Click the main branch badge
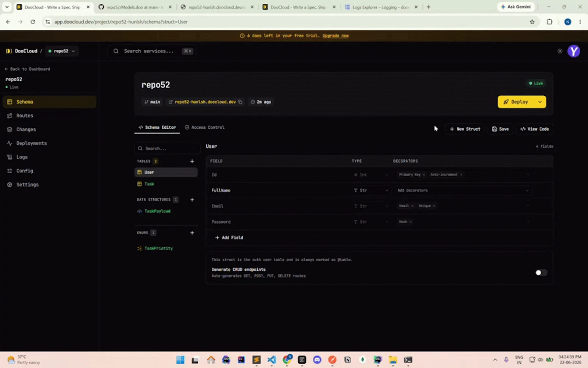The image size is (588, 368). click(x=153, y=102)
